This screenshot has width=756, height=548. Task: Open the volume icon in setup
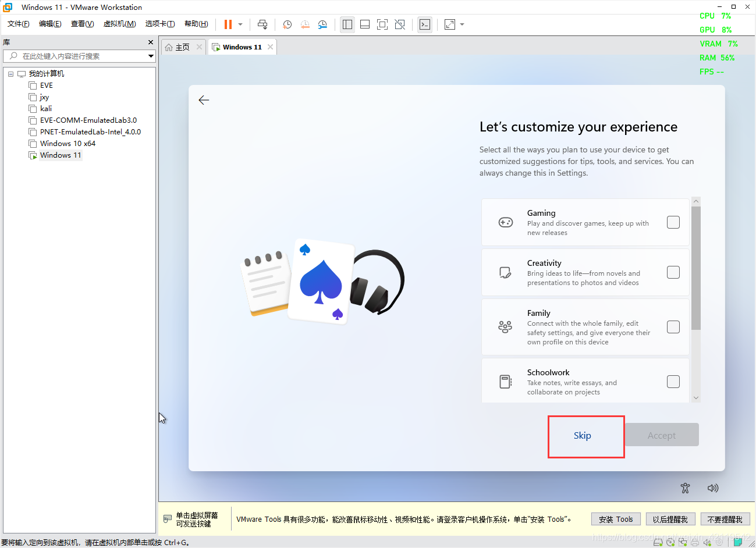tap(713, 488)
